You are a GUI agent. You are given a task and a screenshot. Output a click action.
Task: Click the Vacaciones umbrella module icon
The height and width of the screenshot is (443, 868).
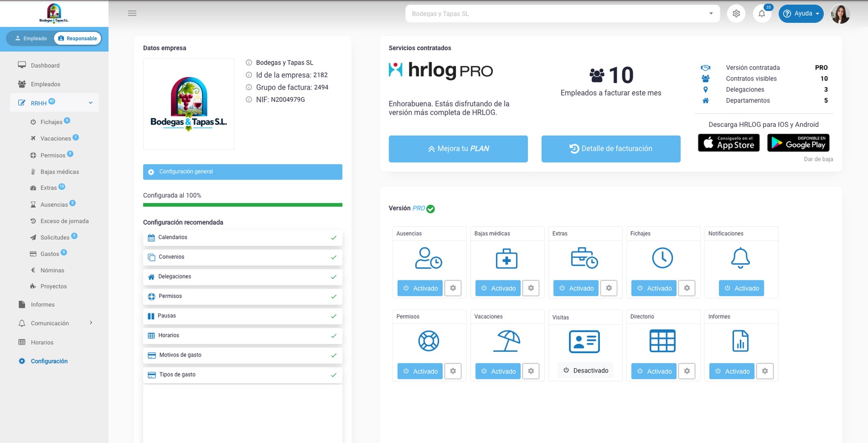[506, 341]
